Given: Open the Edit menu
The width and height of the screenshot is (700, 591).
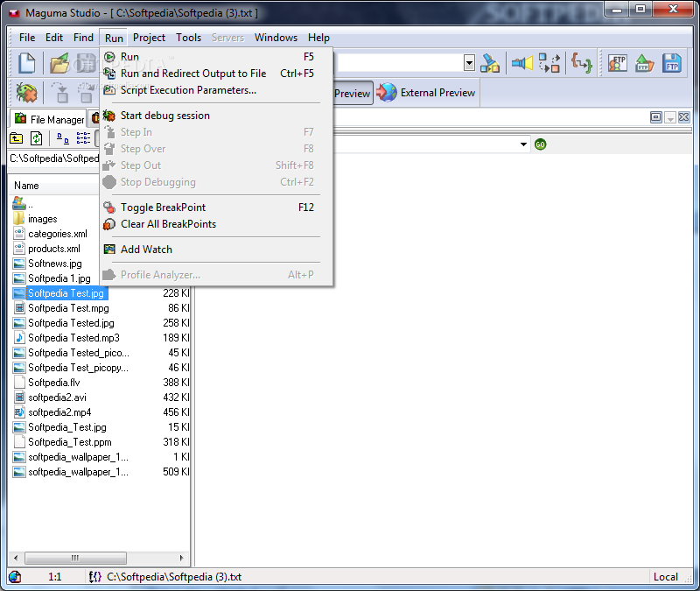Looking at the screenshot, I should [x=54, y=38].
